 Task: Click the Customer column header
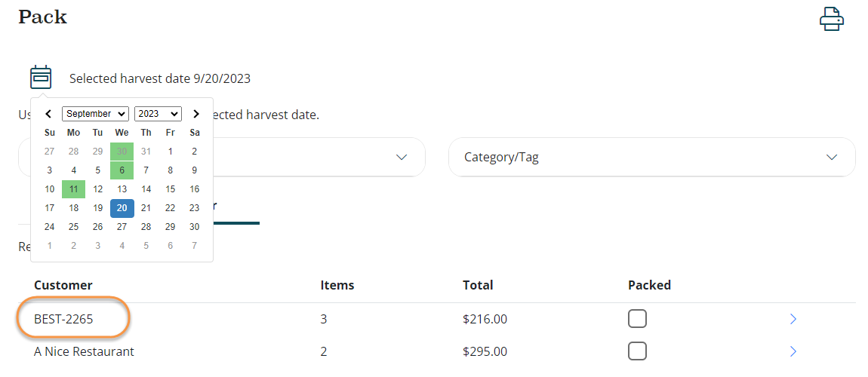click(x=63, y=285)
